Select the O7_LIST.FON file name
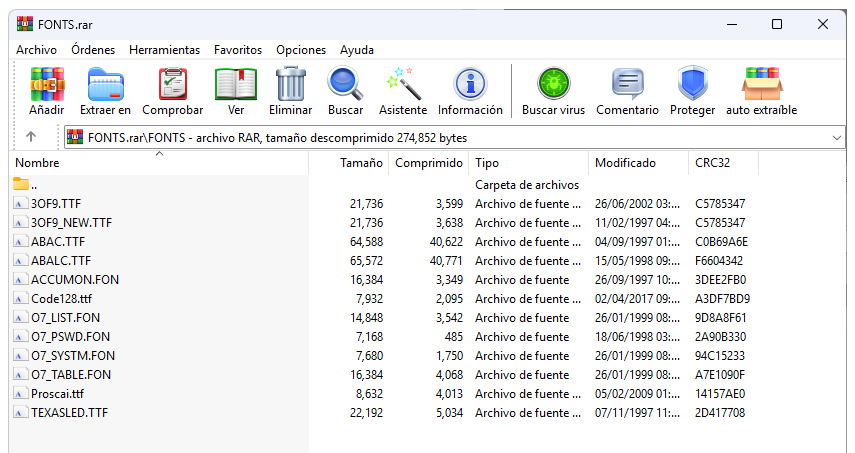 click(x=65, y=318)
